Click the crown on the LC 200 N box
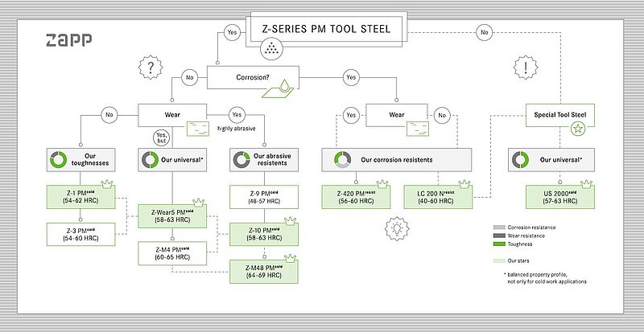The image size is (644, 332). [464, 184]
